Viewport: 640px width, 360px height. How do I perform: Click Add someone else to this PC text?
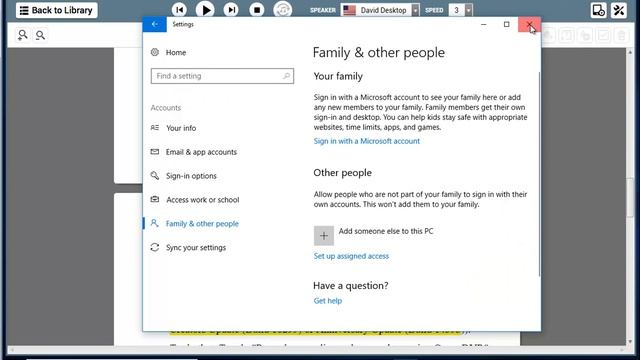tap(386, 231)
